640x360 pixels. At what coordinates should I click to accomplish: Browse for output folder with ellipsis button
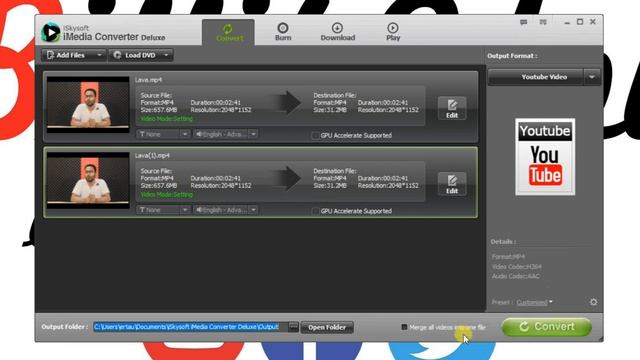[293, 327]
